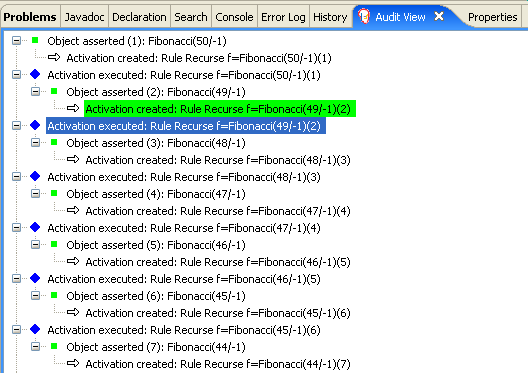Open the Declaration tab
This screenshot has width=528, height=373.
point(139,17)
